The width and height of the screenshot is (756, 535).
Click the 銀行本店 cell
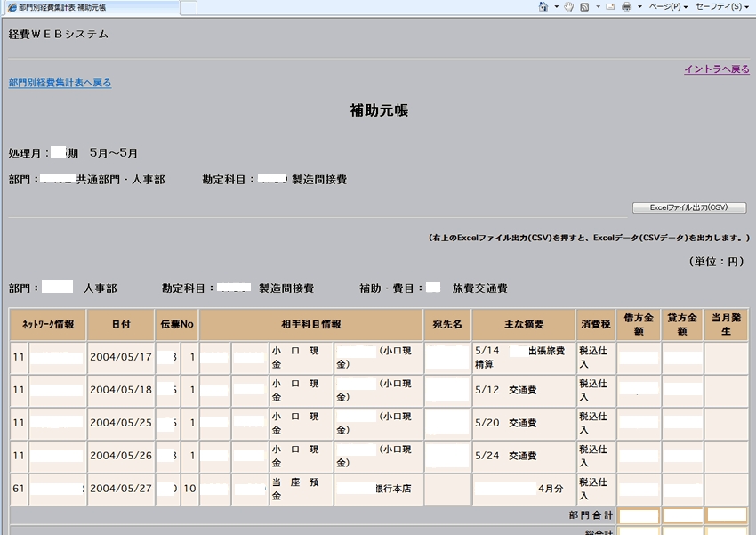[x=379, y=489]
